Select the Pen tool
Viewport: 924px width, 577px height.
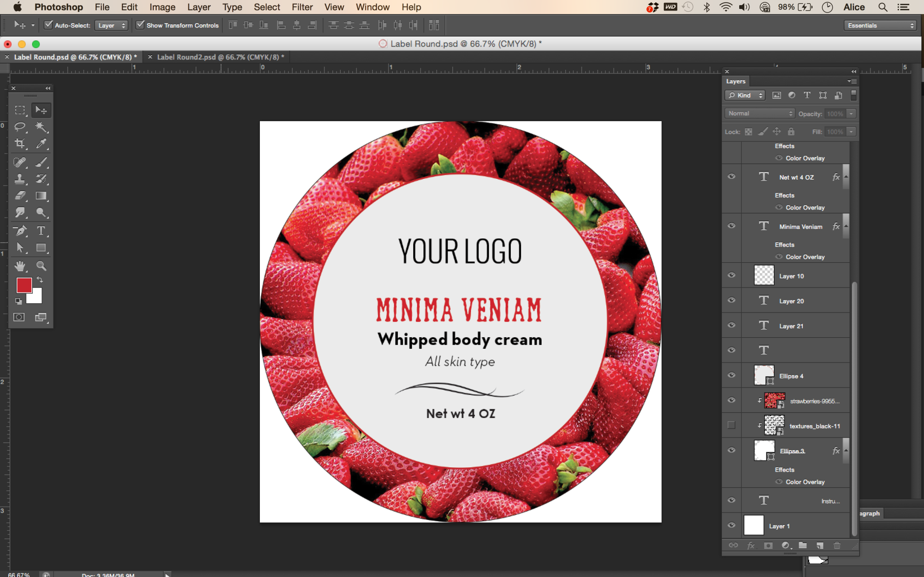click(x=20, y=230)
